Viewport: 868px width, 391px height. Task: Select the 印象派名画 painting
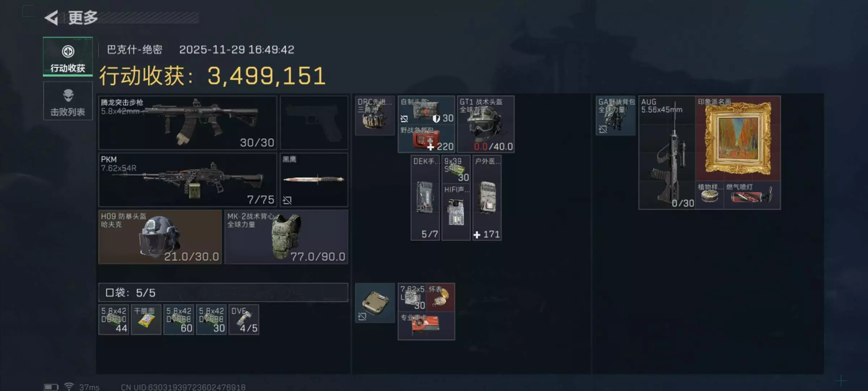coord(738,138)
